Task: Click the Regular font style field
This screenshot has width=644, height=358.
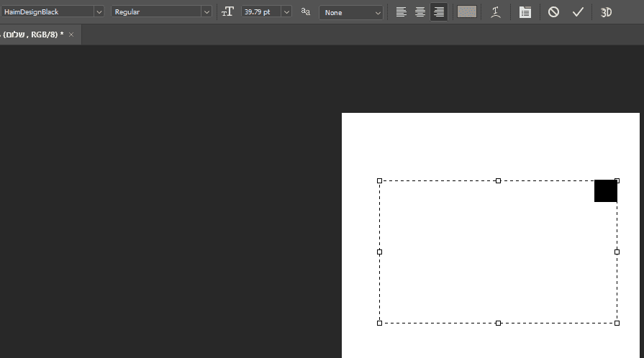Action: (156, 12)
